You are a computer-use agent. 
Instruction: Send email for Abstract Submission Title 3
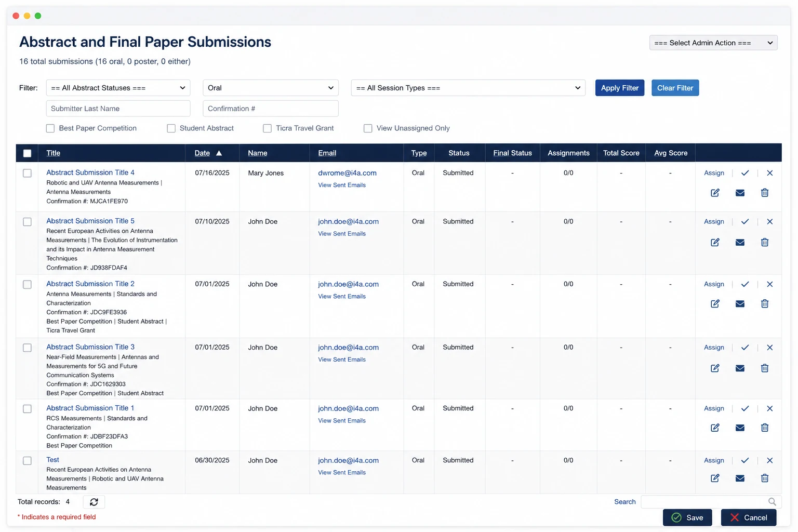point(740,368)
